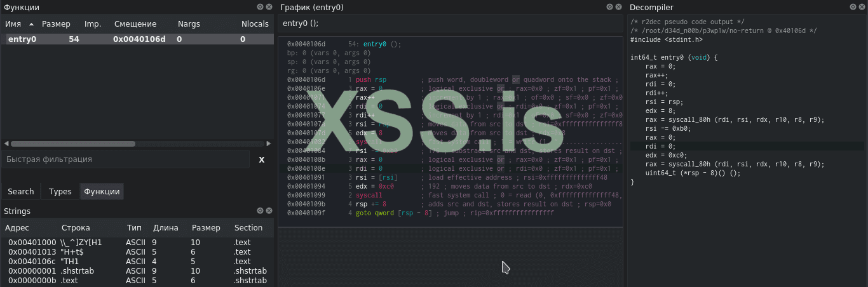Click 'uint64_t (*rsp - 8)() ();' line

click(x=693, y=173)
